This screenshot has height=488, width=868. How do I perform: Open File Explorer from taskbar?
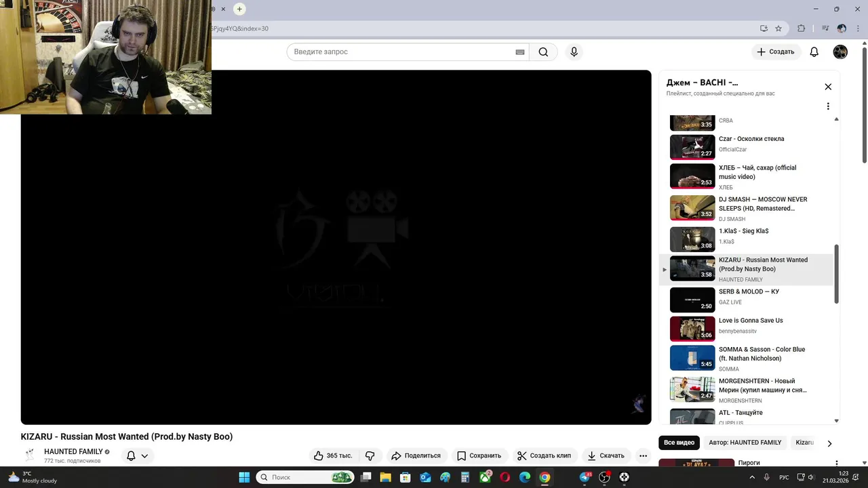coord(386,477)
